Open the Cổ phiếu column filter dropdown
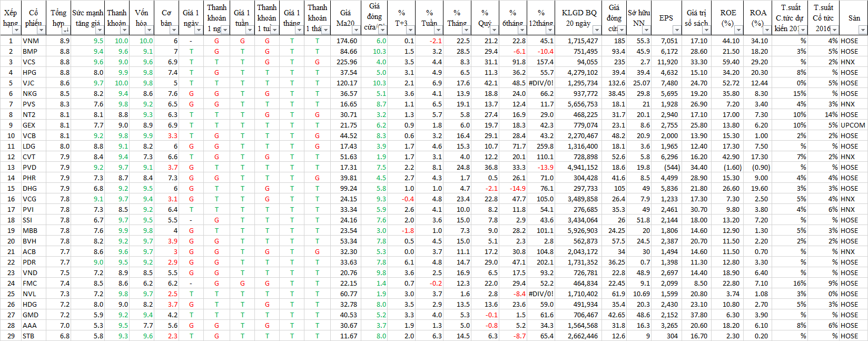Screen dimensions: 868x341 click(x=42, y=30)
